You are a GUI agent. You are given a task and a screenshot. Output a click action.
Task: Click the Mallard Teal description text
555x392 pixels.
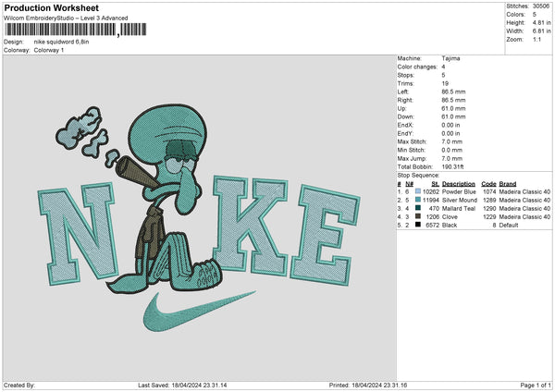459,209
